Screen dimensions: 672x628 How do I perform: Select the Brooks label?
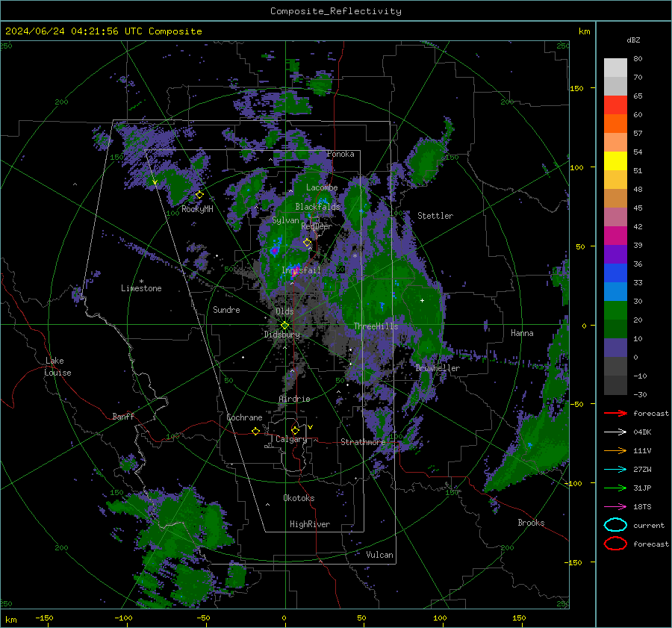pos(531,523)
